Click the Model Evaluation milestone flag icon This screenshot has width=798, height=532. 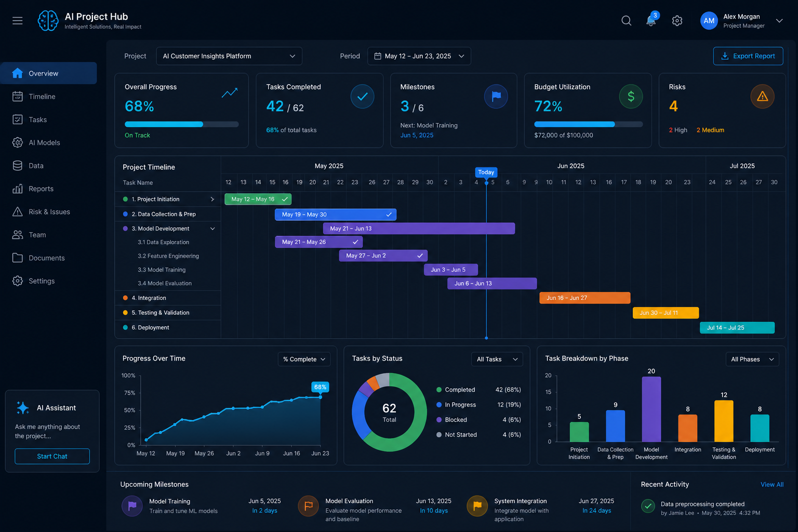point(309,506)
